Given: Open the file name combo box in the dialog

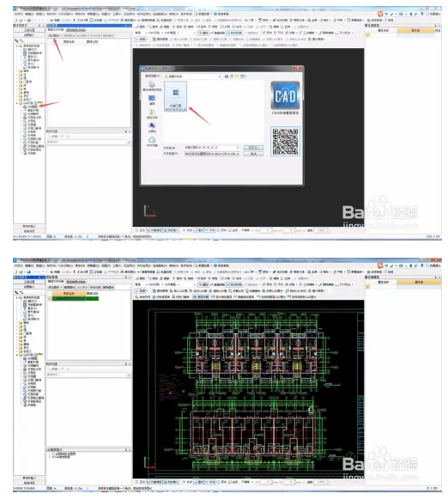Looking at the screenshot, I should [x=212, y=148].
